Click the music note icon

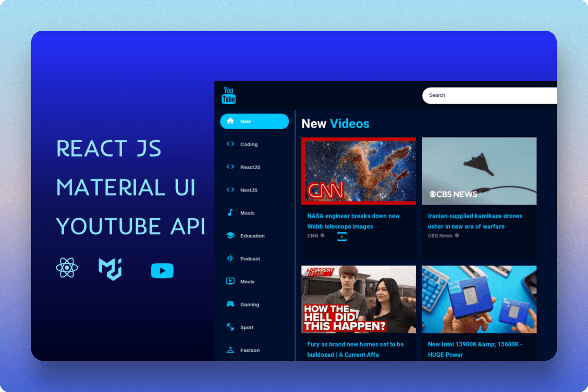click(230, 213)
